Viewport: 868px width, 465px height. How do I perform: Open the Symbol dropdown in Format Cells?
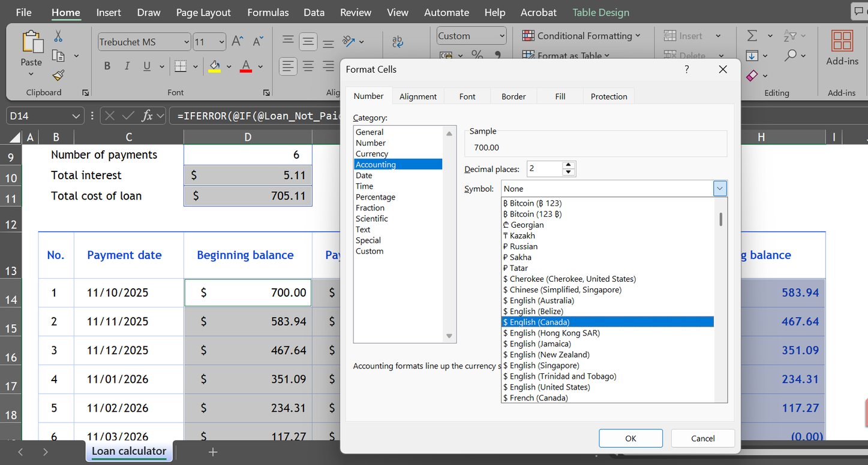pos(719,188)
